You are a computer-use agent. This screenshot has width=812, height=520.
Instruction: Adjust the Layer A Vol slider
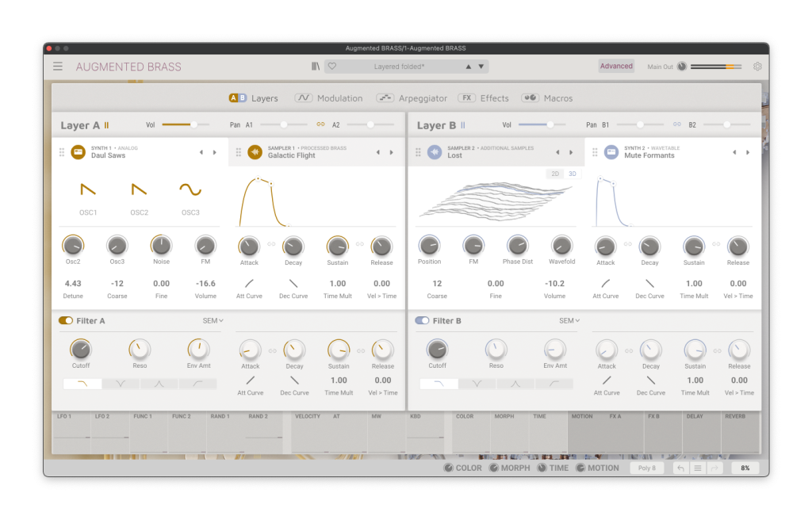point(192,124)
